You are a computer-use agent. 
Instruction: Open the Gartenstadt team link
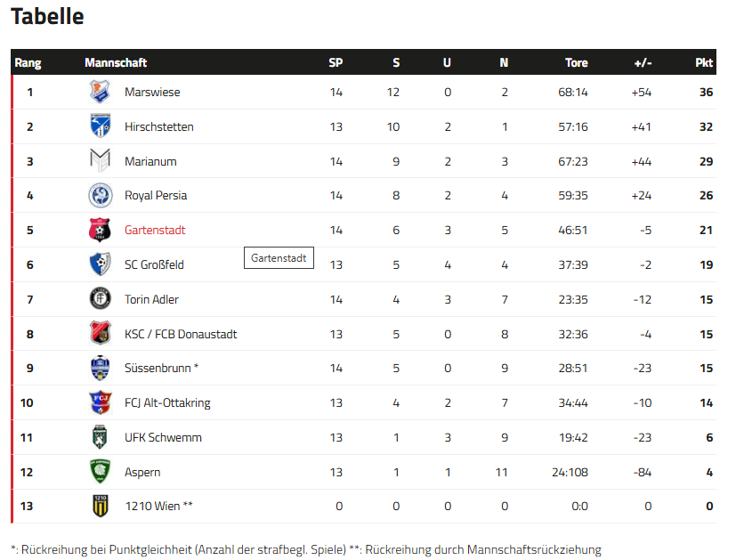coord(155,230)
